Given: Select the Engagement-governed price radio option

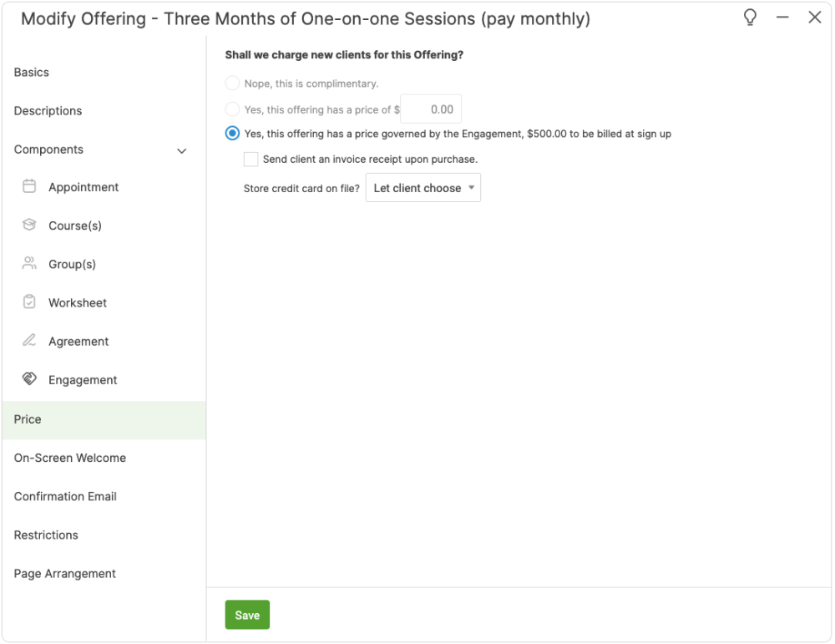Looking at the screenshot, I should (x=232, y=134).
